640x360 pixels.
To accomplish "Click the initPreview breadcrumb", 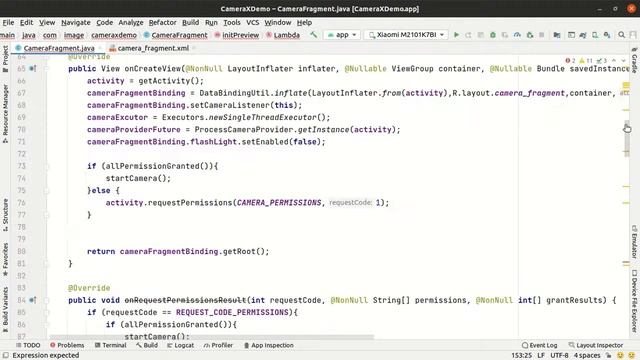I will 237,35.
